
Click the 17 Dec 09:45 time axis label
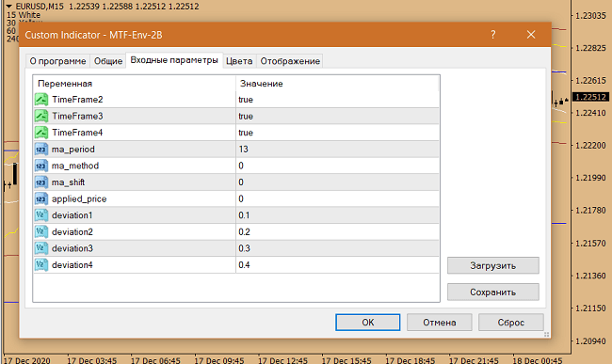[219, 360]
